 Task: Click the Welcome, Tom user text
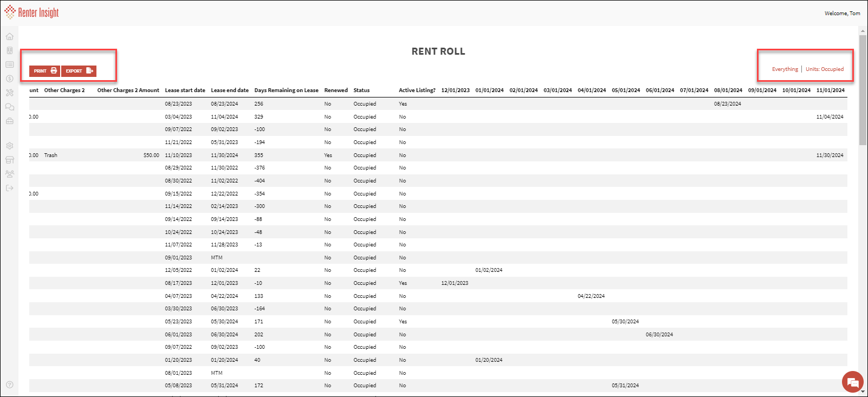[843, 14]
